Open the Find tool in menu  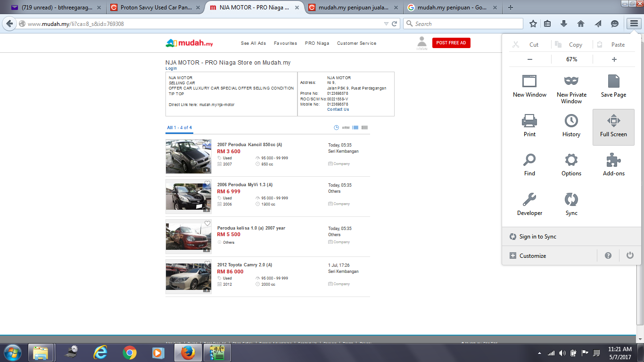tap(529, 165)
